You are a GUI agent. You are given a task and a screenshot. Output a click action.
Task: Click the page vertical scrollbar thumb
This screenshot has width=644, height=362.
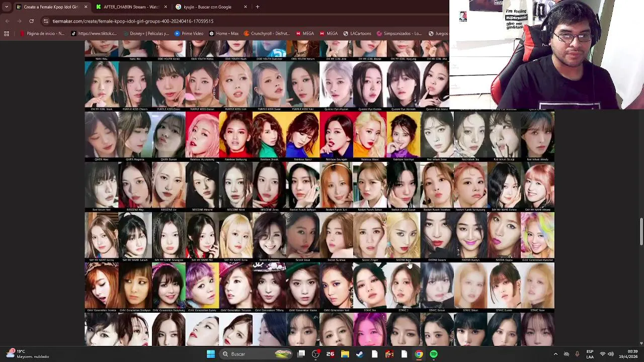641,231
